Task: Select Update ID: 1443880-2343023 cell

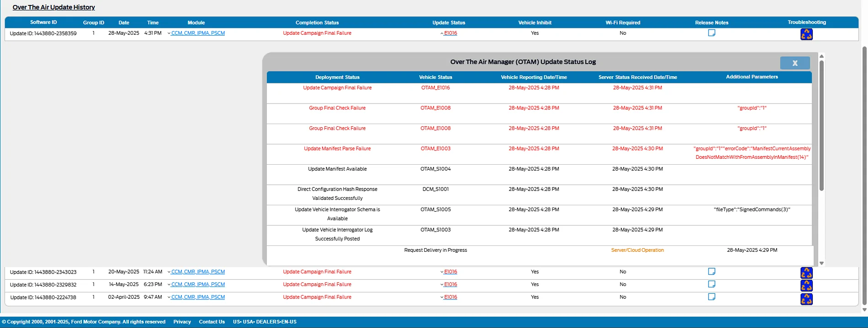Action: point(43,272)
